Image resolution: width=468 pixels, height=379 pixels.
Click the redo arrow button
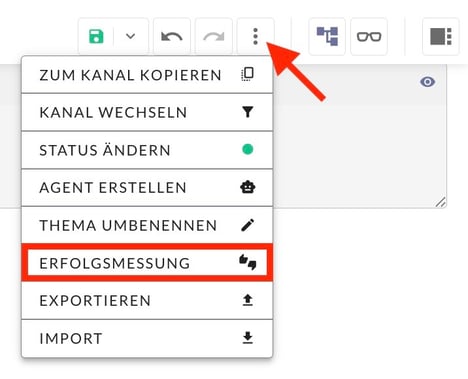(214, 36)
